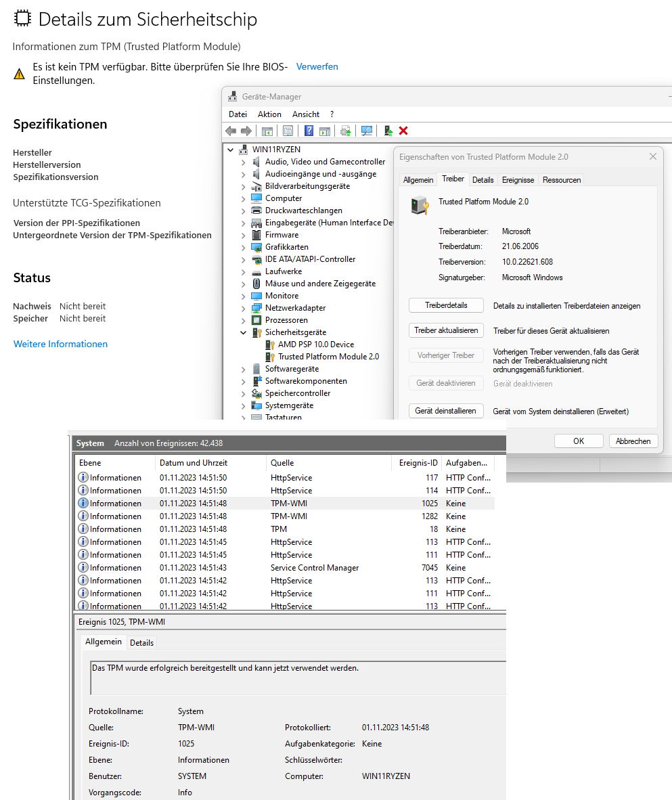Click the yellow warning triangle icon
The width and height of the screenshot is (672, 800).
[x=20, y=74]
